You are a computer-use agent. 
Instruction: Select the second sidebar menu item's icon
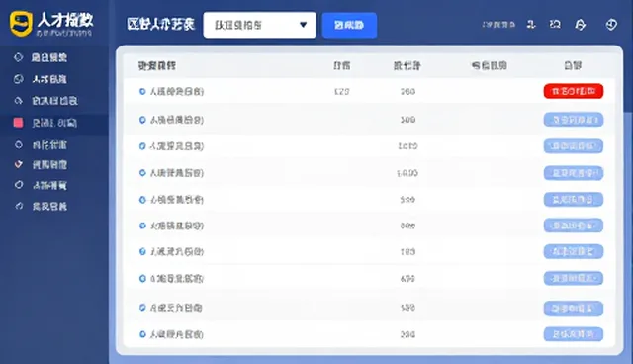[18, 79]
